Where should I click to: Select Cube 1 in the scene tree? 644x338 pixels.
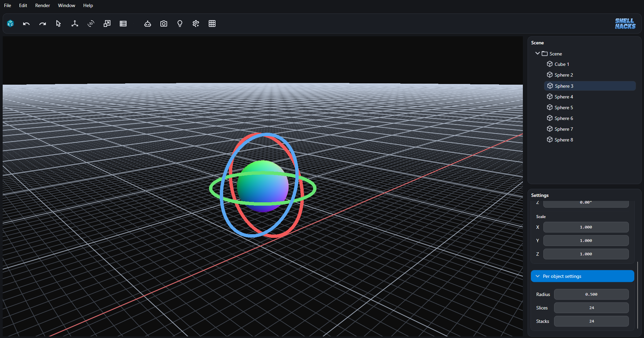[562, 64]
